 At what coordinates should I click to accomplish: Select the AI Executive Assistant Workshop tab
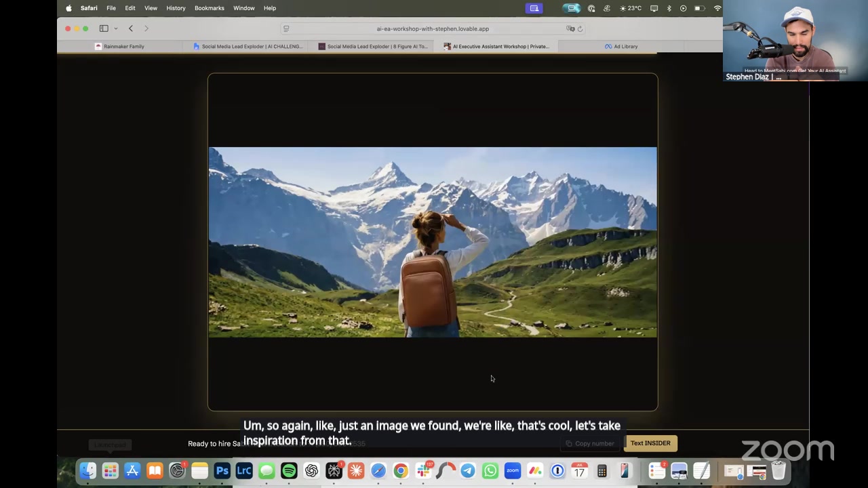(496, 46)
